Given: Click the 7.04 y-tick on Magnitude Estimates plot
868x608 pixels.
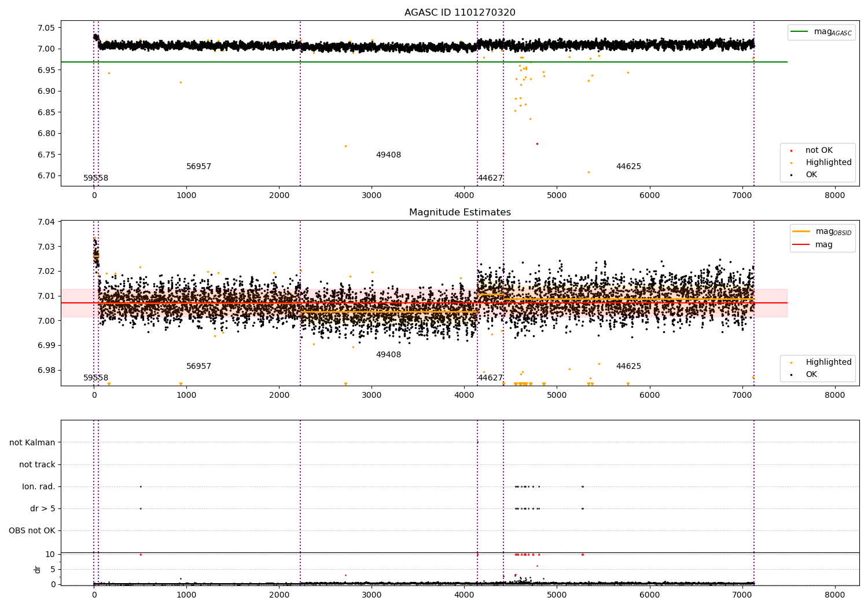Looking at the screenshot, I should tap(46, 222).
